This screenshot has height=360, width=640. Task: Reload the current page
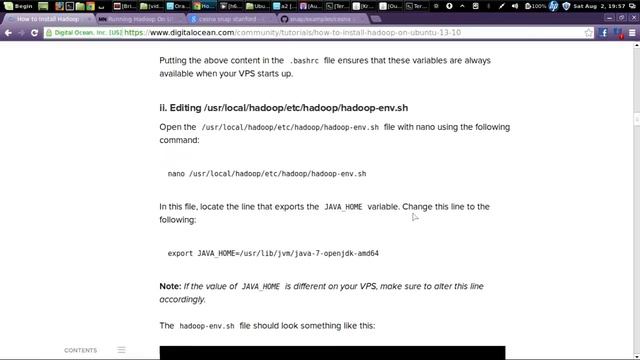tap(35, 33)
